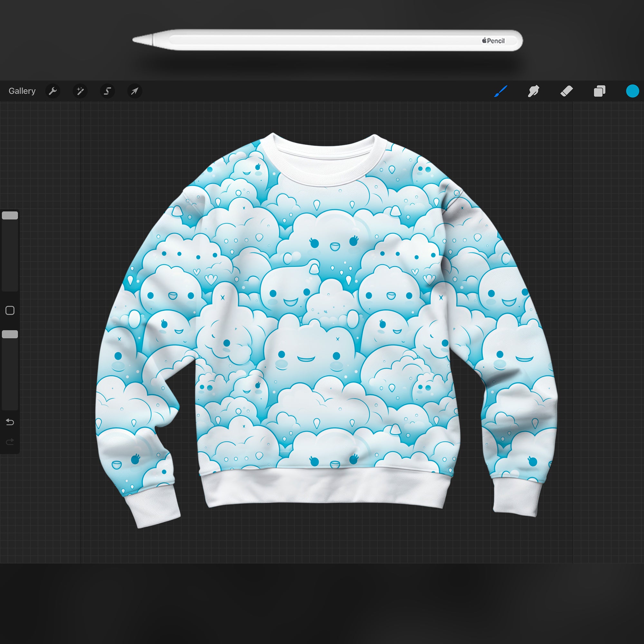The image size is (644, 644).
Task: Select the Transform arrow tool
Action: tap(134, 91)
